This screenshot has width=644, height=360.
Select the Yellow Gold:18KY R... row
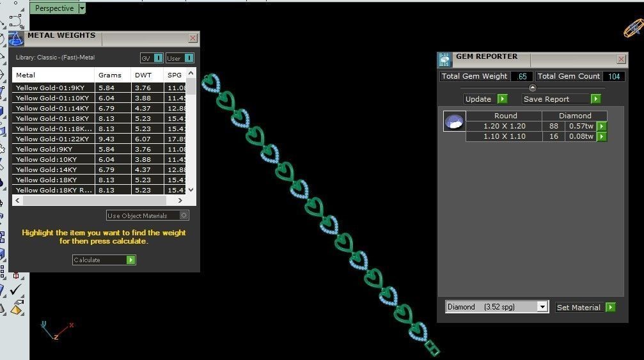click(x=99, y=190)
